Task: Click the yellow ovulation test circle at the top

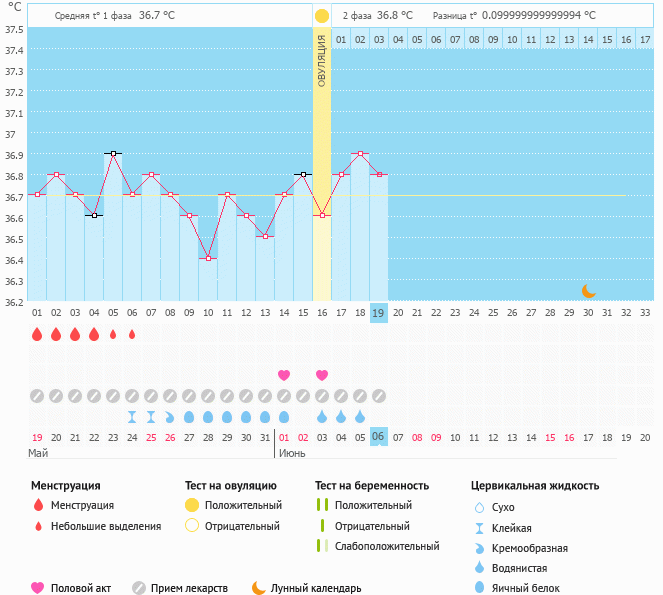Action: click(x=322, y=16)
